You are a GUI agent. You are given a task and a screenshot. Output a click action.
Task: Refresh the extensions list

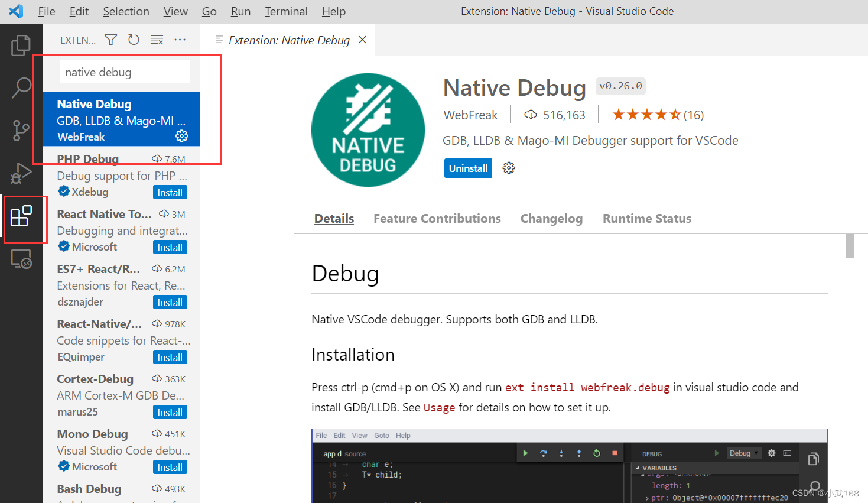pos(134,40)
